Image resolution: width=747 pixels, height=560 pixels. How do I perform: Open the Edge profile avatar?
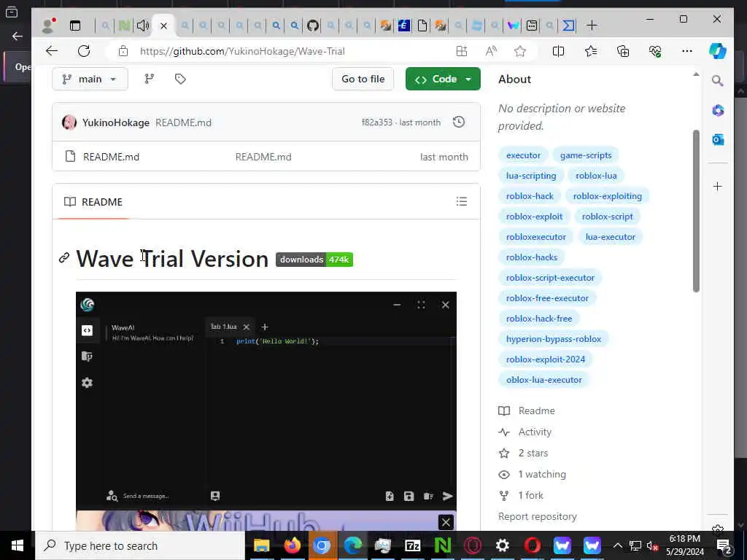48,26
